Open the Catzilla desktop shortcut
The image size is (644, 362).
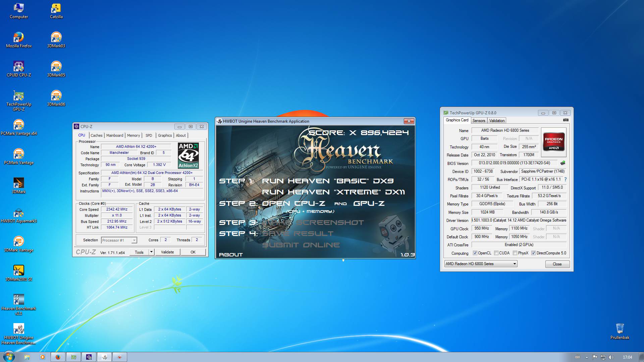(x=56, y=11)
